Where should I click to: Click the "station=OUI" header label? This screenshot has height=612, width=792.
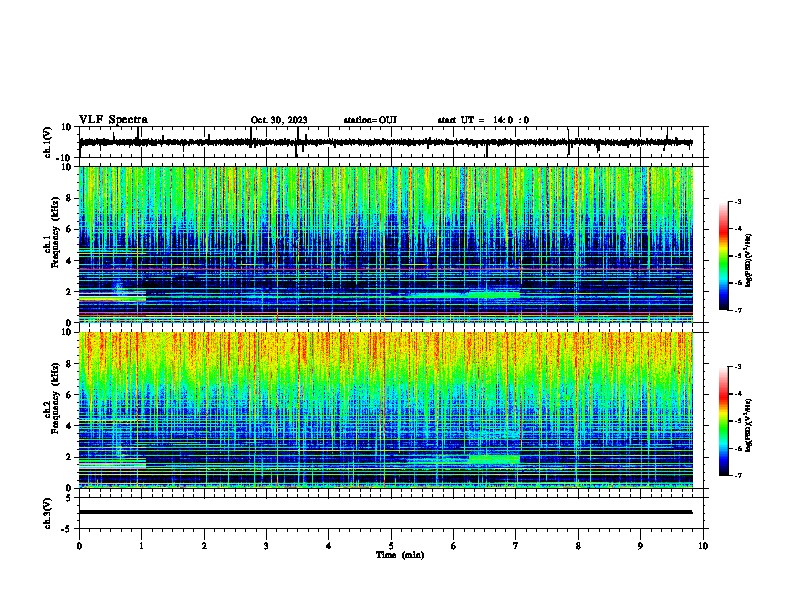370,120
